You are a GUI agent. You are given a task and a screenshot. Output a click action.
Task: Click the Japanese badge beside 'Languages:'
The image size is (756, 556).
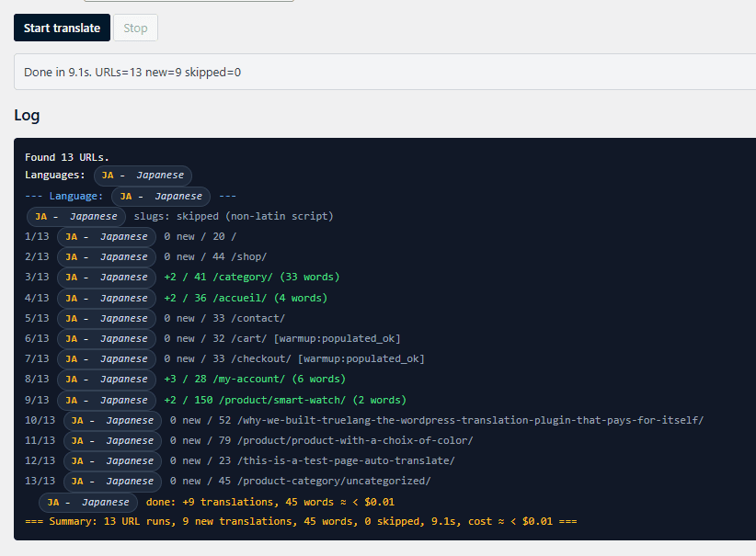pos(143,175)
